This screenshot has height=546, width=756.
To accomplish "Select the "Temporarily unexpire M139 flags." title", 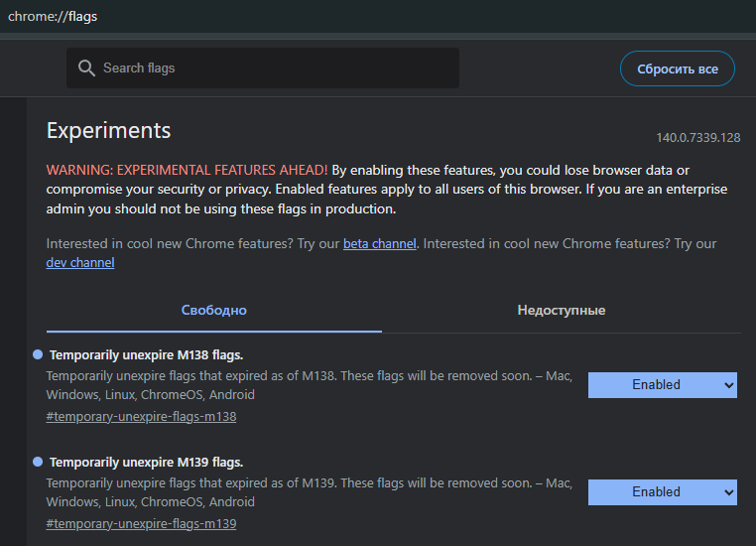I will click(x=146, y=462).
